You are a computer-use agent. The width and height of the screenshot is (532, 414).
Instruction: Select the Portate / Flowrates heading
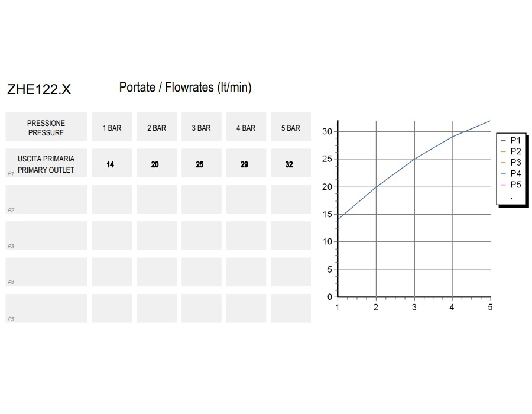click(x=185, y=87)
